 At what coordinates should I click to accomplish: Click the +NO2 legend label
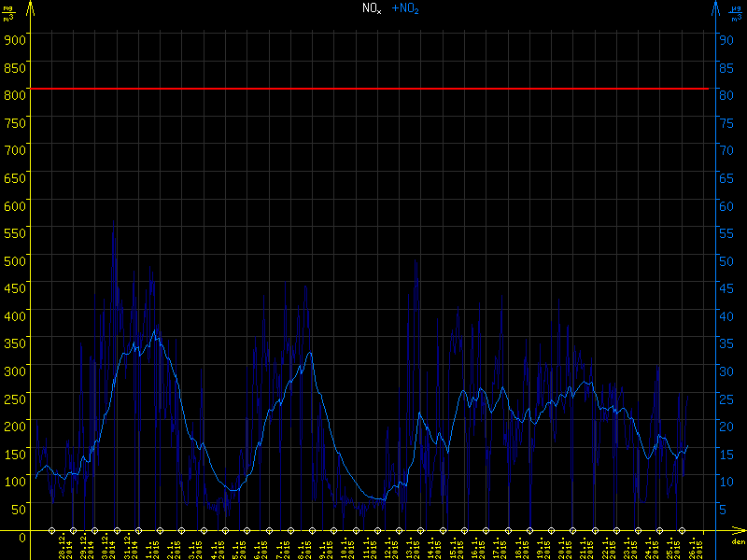point(404,8)
